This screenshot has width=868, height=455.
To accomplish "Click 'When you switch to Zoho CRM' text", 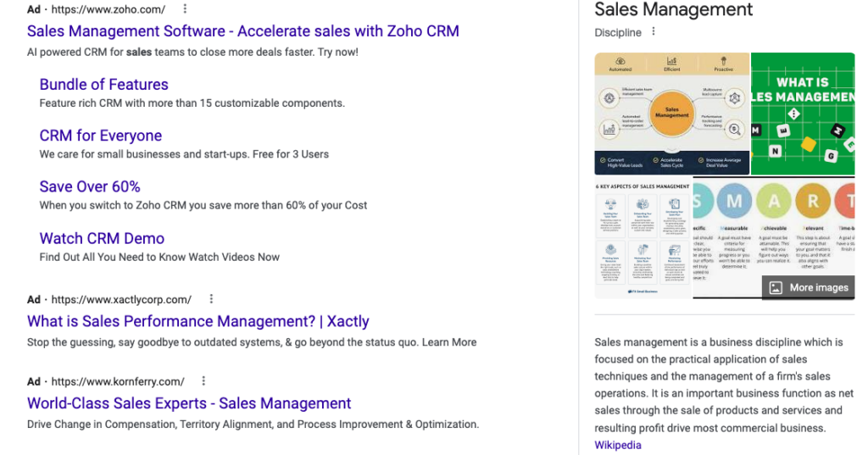I will coord(203,205).
